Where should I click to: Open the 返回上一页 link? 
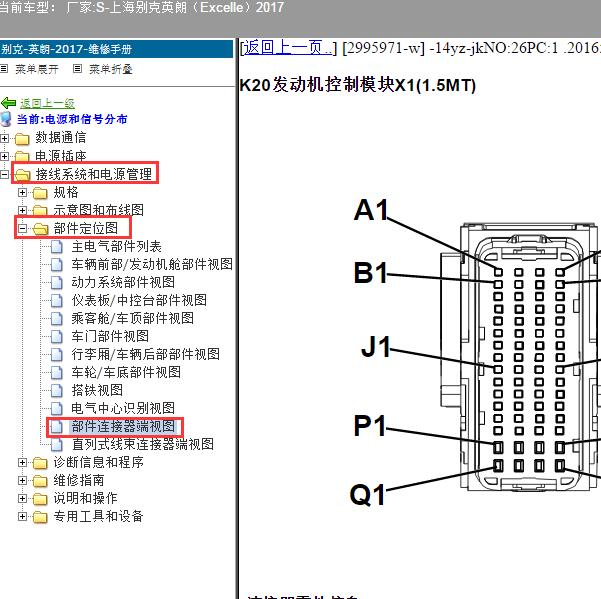point(288,48)
